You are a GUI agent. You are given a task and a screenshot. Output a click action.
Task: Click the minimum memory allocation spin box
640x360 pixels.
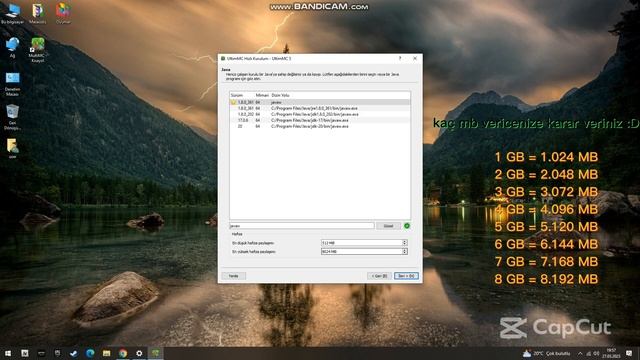tap(364, 243)
